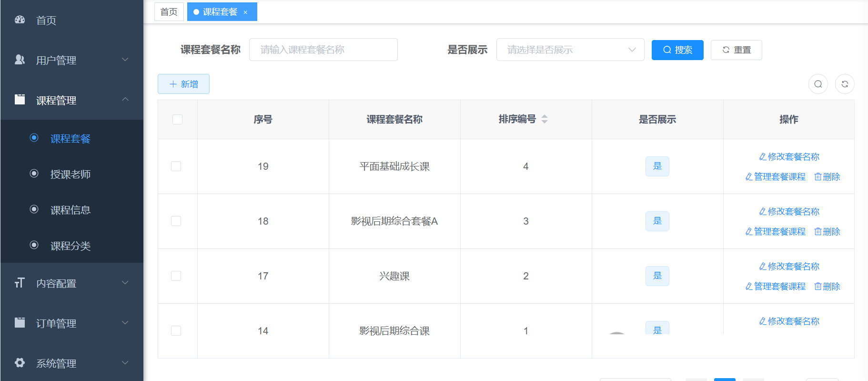Close the 课程套餐 tab with its x

pyautogui.click(x=245, y=12)
